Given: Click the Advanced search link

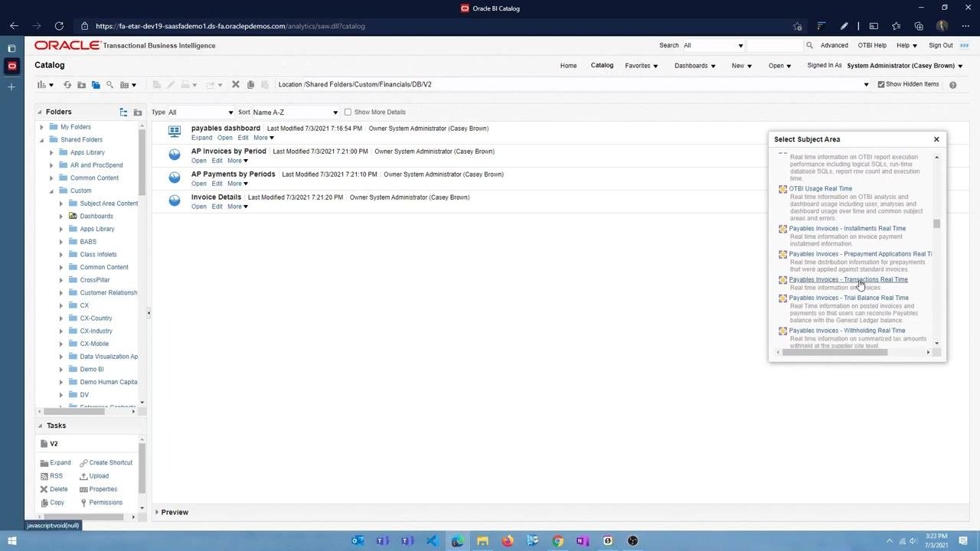Looking at the screenshot, I should point(835,45).
